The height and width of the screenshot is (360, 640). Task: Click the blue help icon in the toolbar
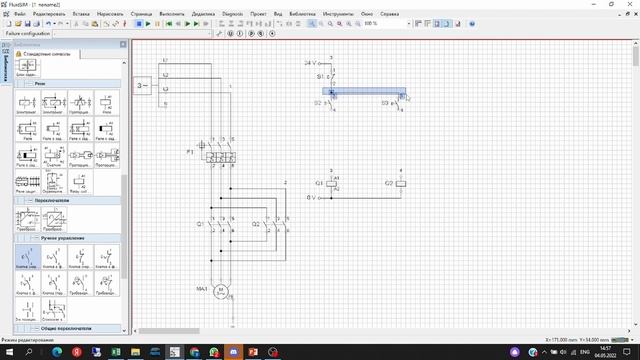[472, 24]
